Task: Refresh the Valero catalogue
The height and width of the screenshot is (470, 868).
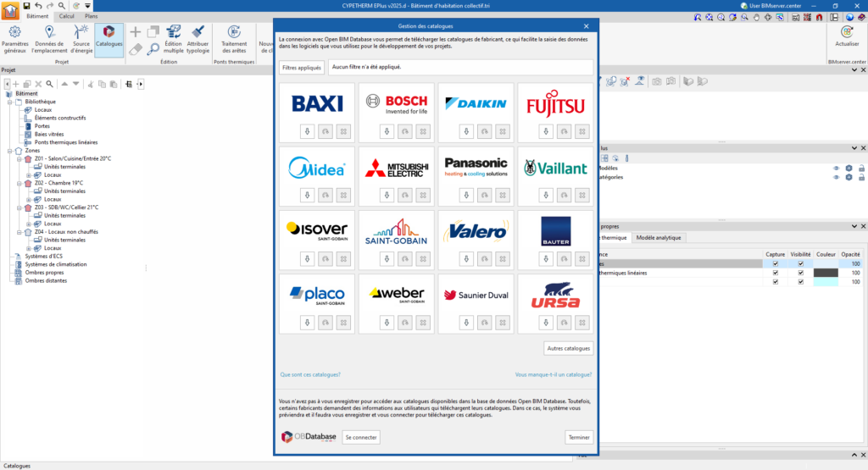Action: (x=484, y=259)
